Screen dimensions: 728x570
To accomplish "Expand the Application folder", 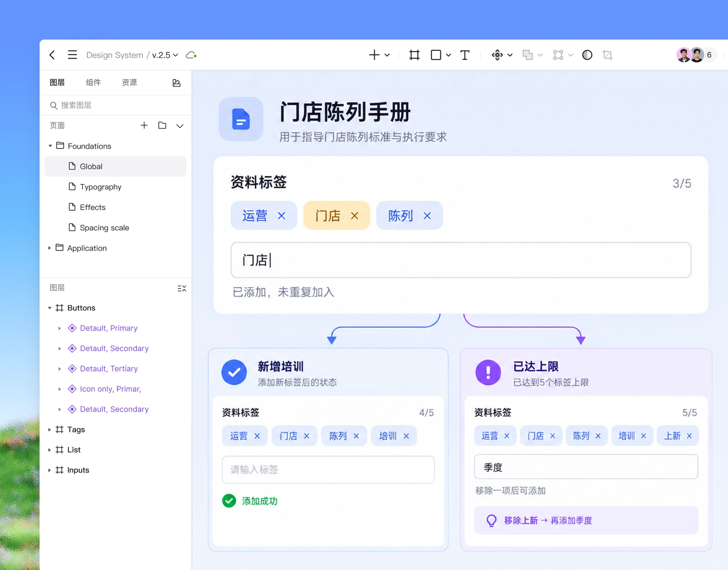I will (50, 248).
